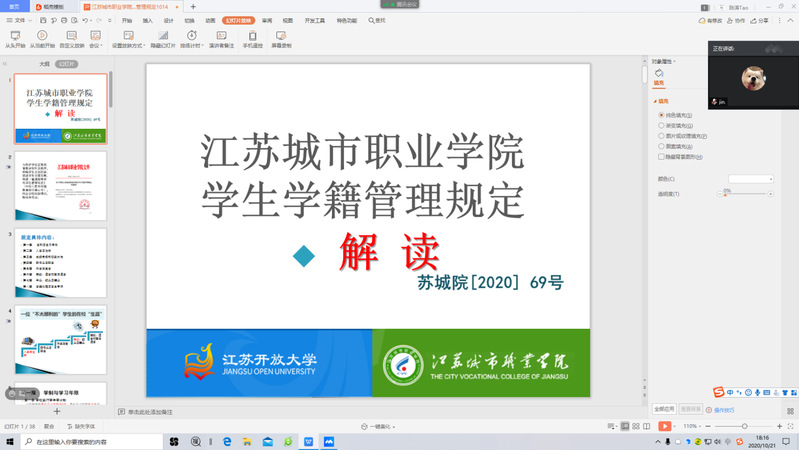Click the undo arrow in quick toolbar
Image resolution: width=799 pixels, height=450 pixels.
click(83, 20)
